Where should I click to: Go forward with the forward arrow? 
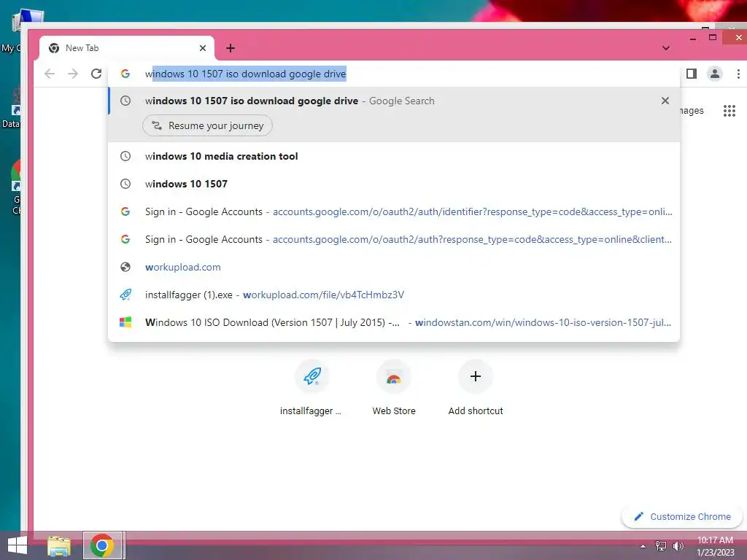(x=73, y=74)
